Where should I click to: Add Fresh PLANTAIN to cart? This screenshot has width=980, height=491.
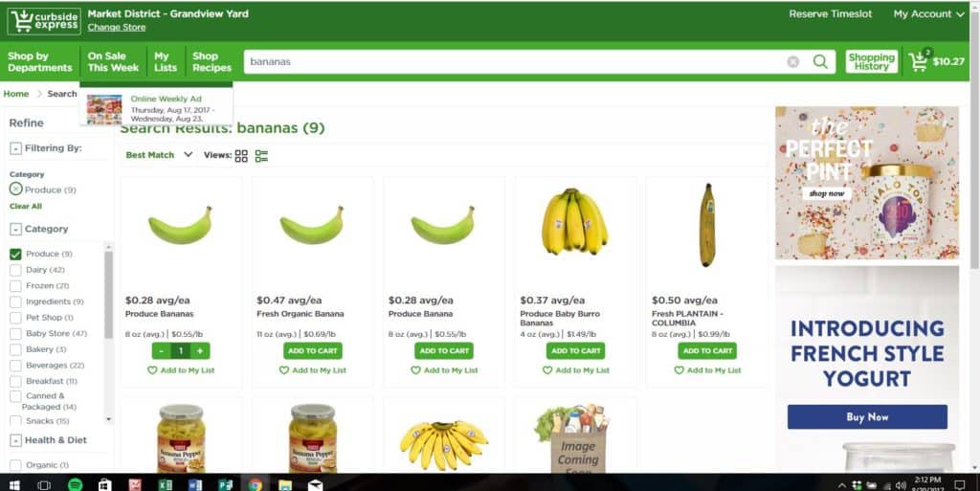click(x=707, y=350)
